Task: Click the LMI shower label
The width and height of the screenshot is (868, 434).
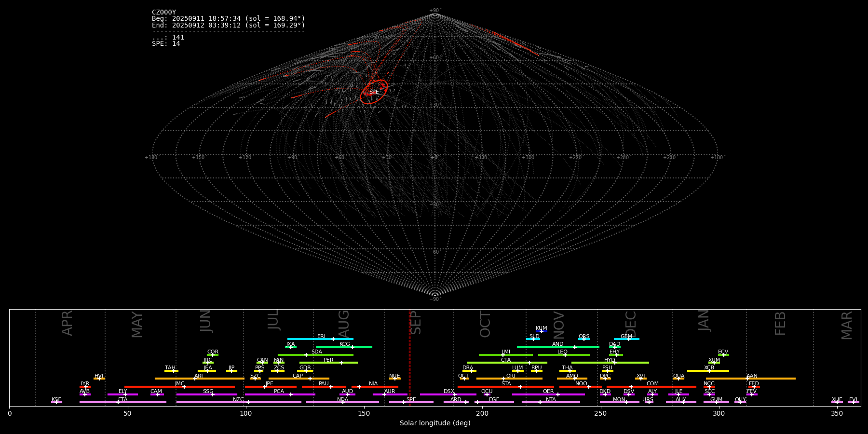Action: 506,352
